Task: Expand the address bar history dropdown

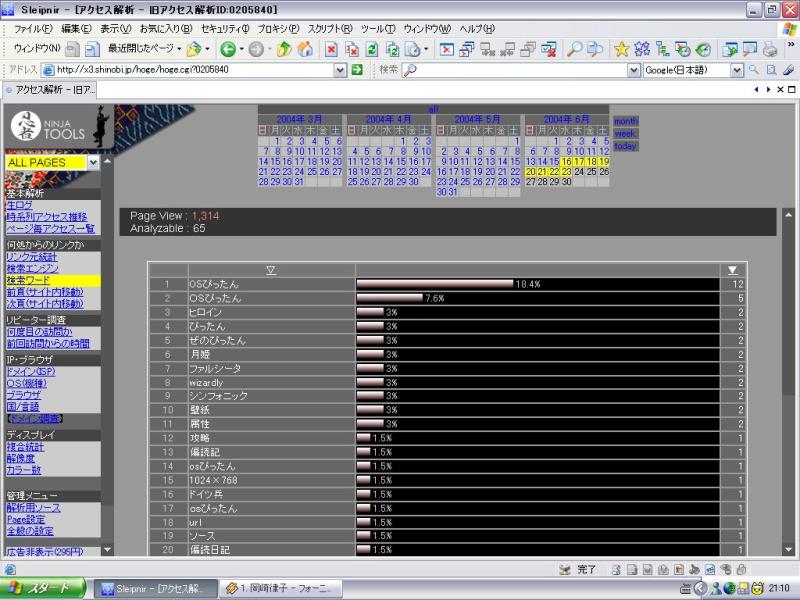Action: [x=340, y=70]
